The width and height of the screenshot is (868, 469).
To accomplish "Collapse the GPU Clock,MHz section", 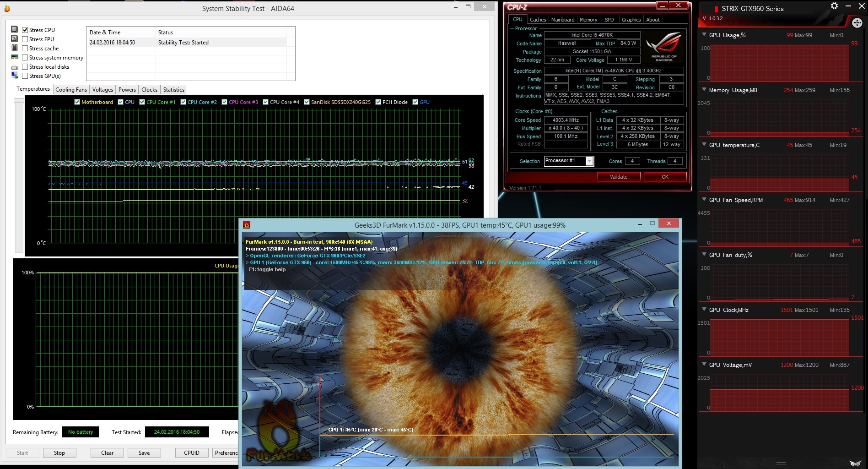I will (x=704, y=310).
